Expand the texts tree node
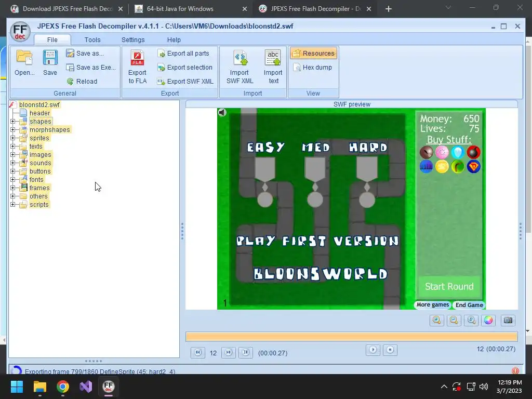532x399 pixels. pos(13,146)
